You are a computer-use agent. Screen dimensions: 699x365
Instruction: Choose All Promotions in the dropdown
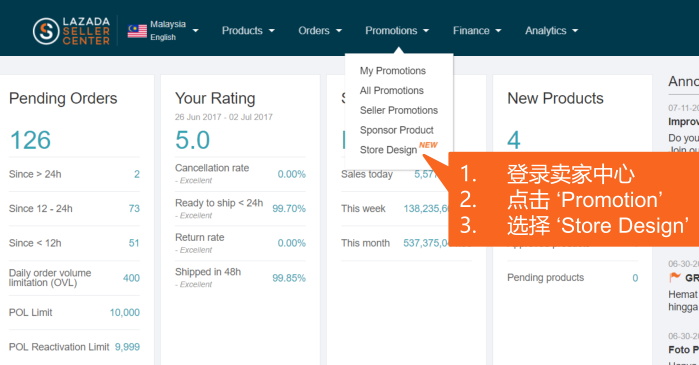pos(391,90)
